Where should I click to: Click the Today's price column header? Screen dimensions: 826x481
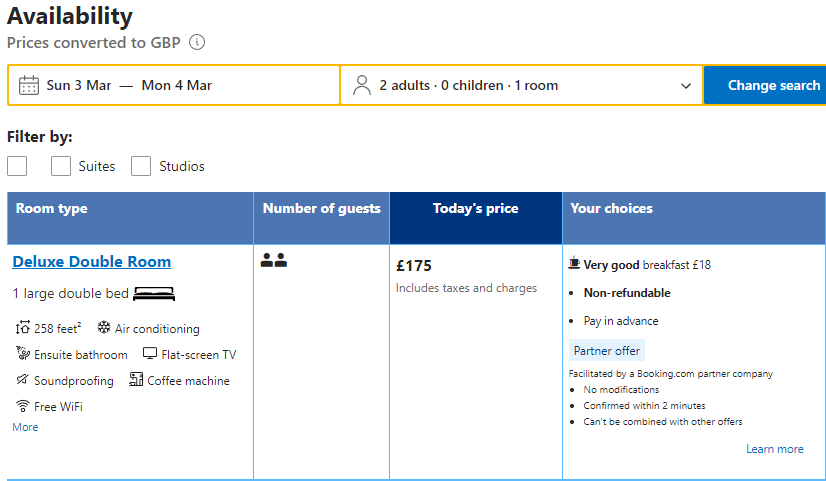pyautogui.click(x=475, y=209)
